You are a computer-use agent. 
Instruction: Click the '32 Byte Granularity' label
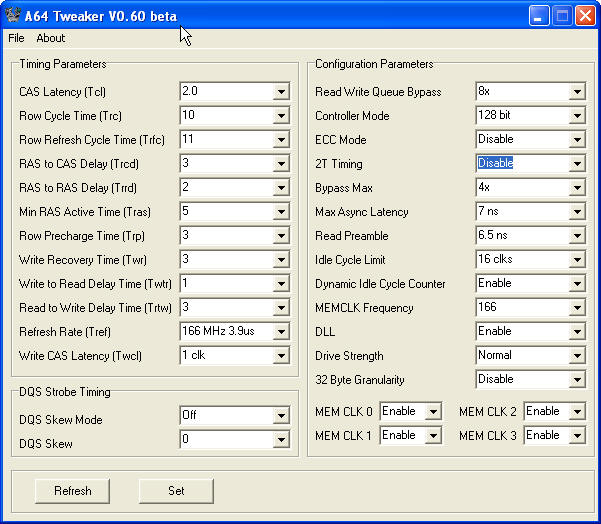[x=360, y=380]
